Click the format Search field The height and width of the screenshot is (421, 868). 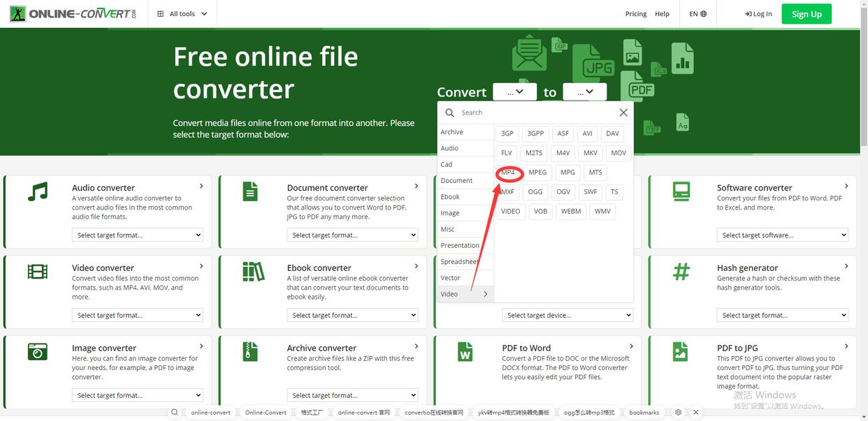coord(535,112)
